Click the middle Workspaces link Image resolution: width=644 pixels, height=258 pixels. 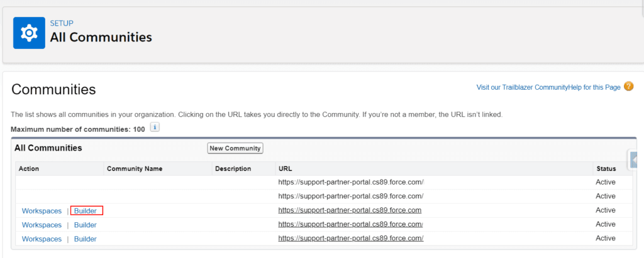[42, 225]
